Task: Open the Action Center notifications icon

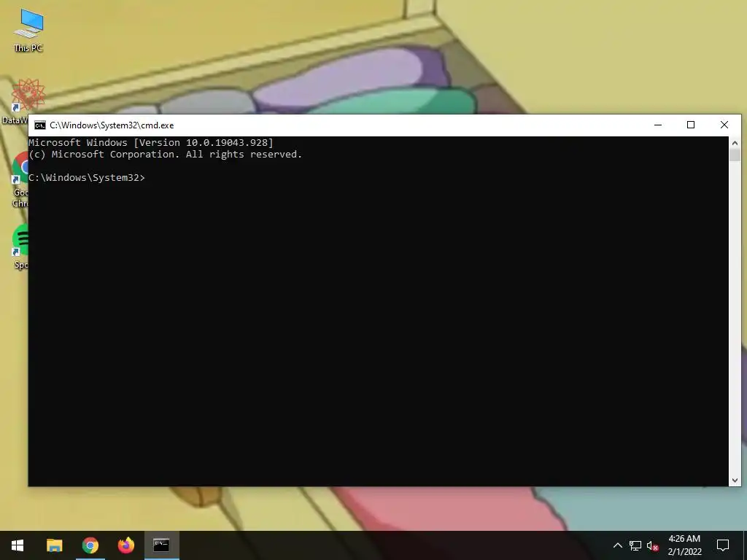Action: (x=723, y=545)
